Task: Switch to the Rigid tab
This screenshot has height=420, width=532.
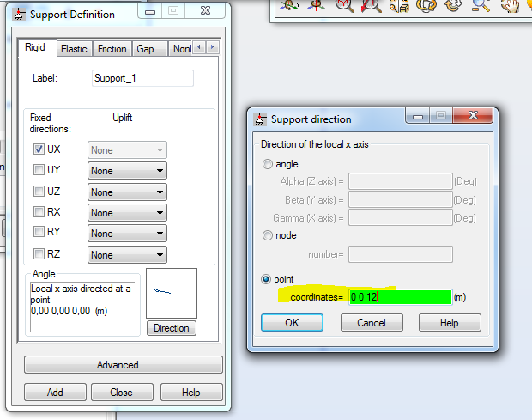Action: (x=35, y=47)
